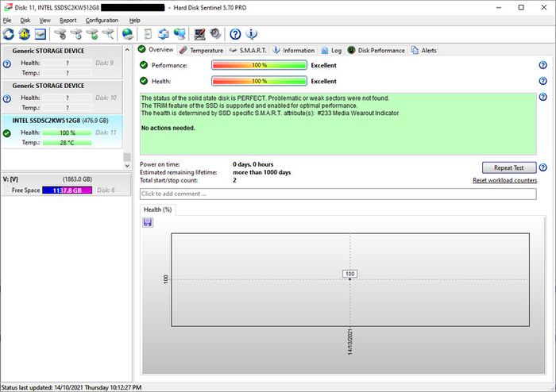Viewport: 556px width, 392px height.
Task: Click the INTEL disk 28 °C temperature bar
Action: [x=67, y=143]
